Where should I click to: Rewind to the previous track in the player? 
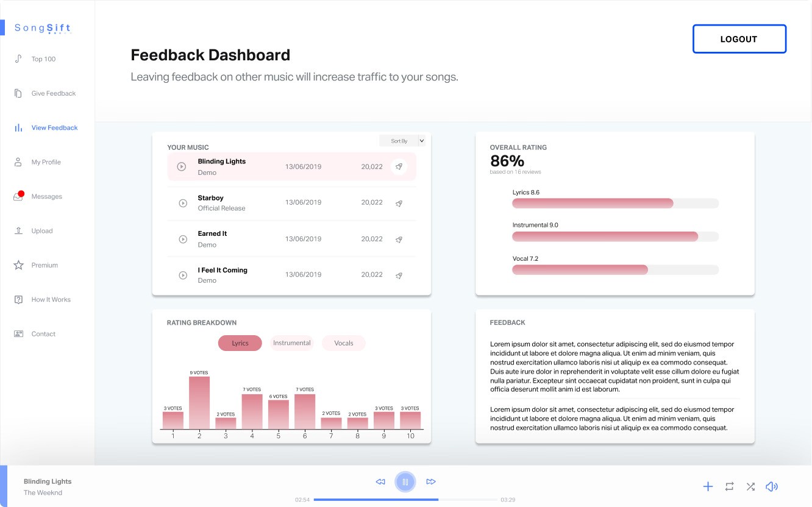coord(380,482)
